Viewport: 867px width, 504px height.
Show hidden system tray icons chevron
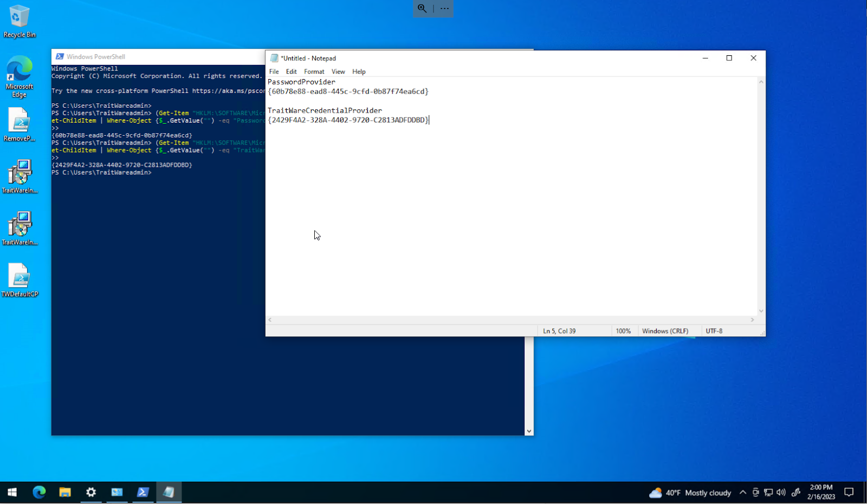point(743,492)
